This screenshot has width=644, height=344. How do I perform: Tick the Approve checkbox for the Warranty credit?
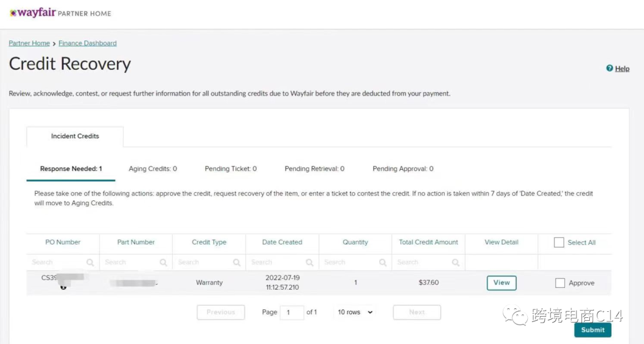[560, 283]
